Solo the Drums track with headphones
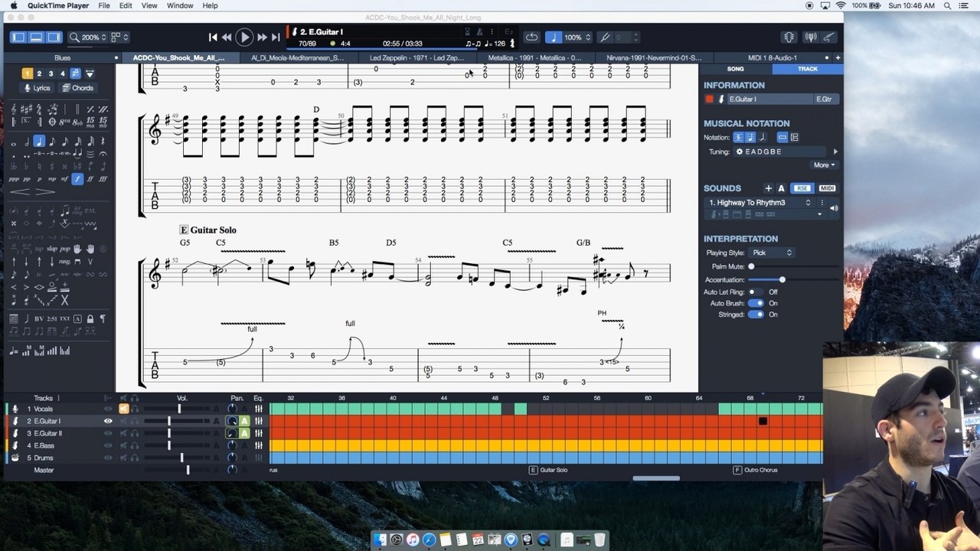Viewport: 980px width, 551px height. 135,458
